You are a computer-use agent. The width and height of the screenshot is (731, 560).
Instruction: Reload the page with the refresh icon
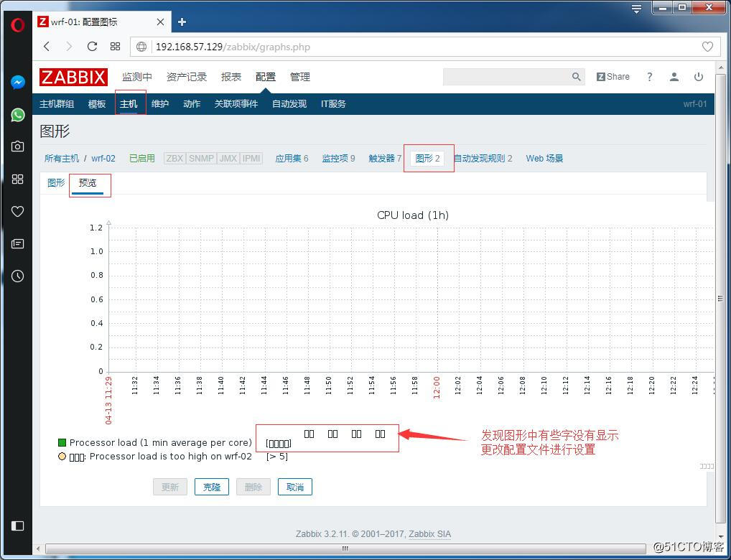point(93,46)
